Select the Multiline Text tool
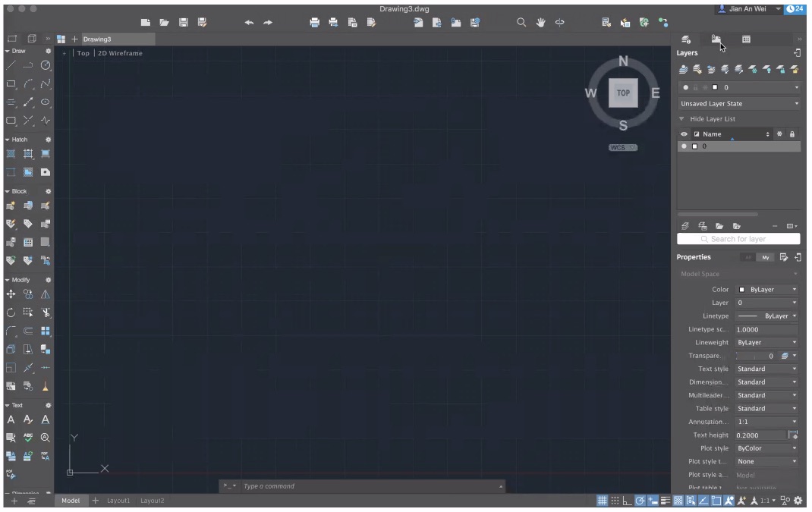This screenshot has height=512, width=812. point(11,420)
